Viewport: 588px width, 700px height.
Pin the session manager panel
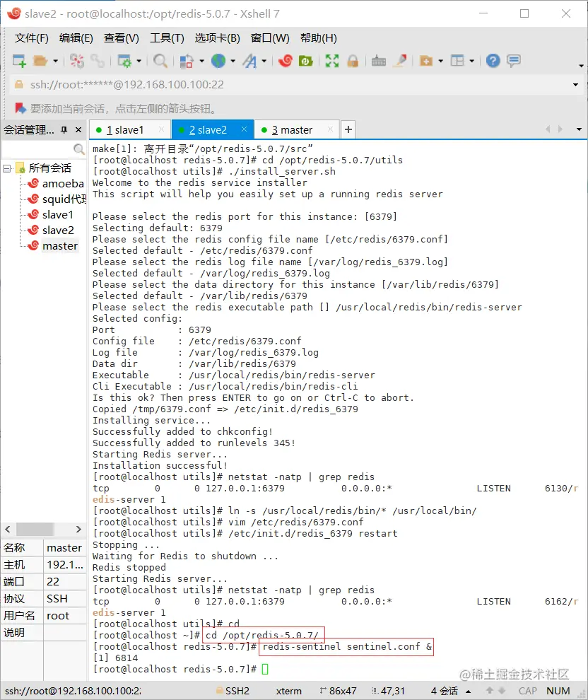(64, 129)
